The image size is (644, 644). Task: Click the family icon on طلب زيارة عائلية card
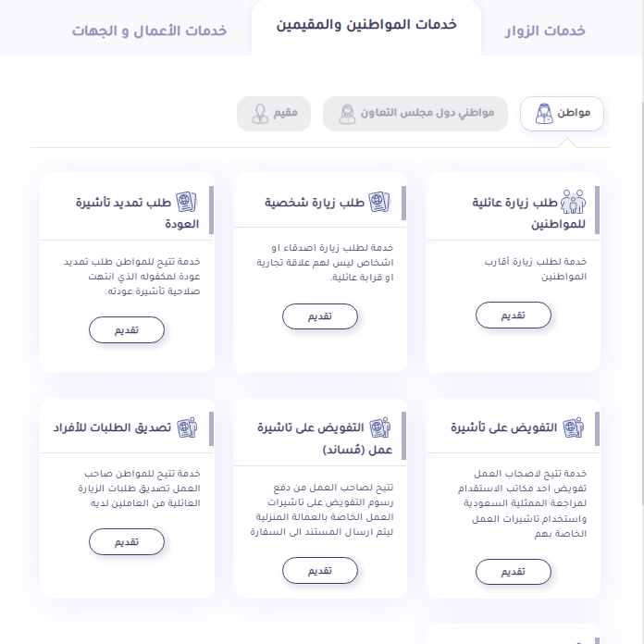[x=573, y=202]
